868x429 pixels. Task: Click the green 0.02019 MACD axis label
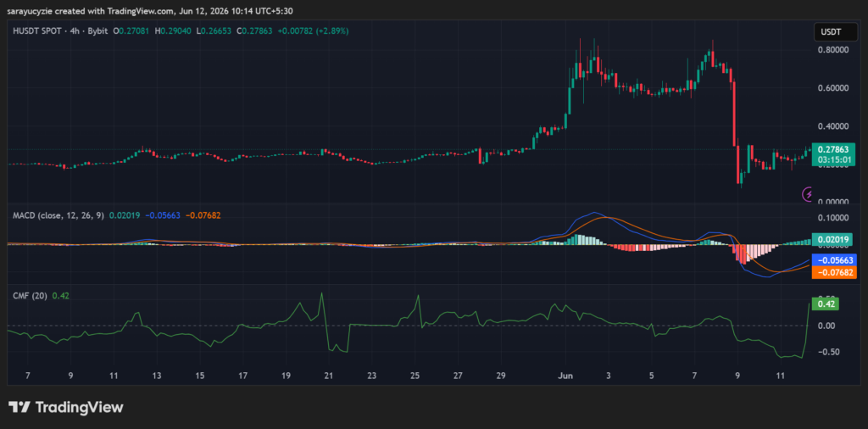pyautogui.click(x=834, y=240)
